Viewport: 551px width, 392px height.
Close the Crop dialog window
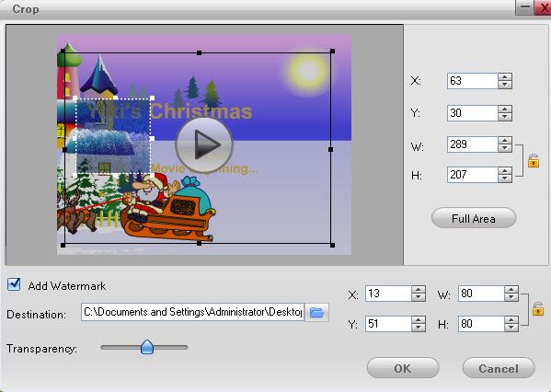pyautogui.click(x=543, y=7)
